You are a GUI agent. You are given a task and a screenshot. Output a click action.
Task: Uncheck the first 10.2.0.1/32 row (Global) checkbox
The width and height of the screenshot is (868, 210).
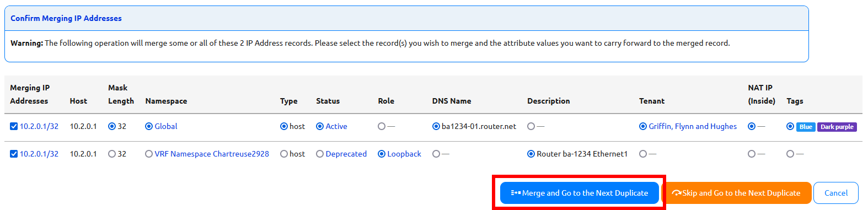click(x=14, y=126)
